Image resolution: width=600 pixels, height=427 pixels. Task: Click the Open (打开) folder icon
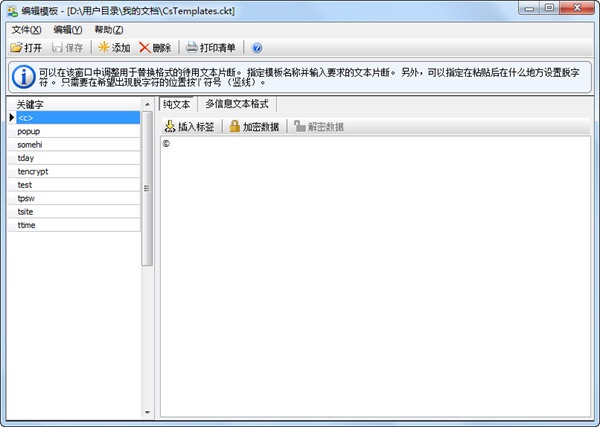(16, 47)
